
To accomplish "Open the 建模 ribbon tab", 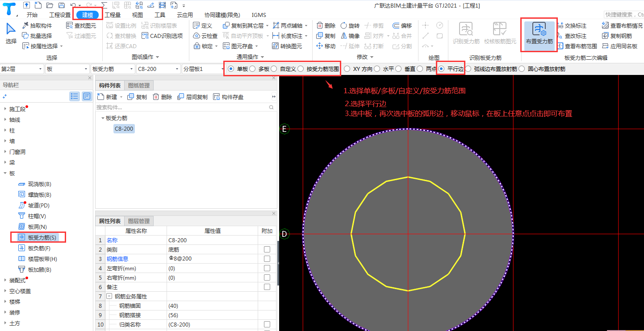I will coord(88,15).
